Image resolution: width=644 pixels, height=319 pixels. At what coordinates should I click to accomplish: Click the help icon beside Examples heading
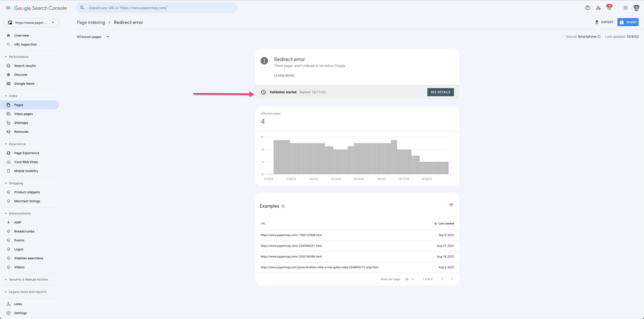coord(283,207)
